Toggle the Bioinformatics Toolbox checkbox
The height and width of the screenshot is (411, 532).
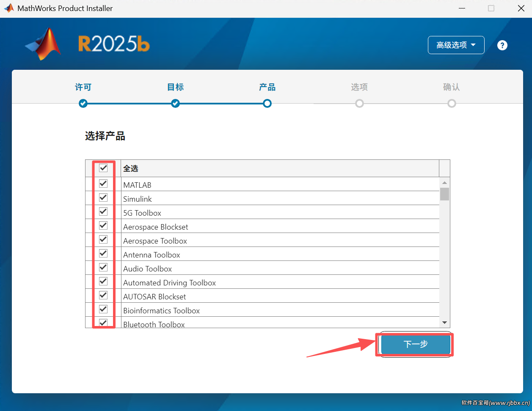[x=103, y=309]
